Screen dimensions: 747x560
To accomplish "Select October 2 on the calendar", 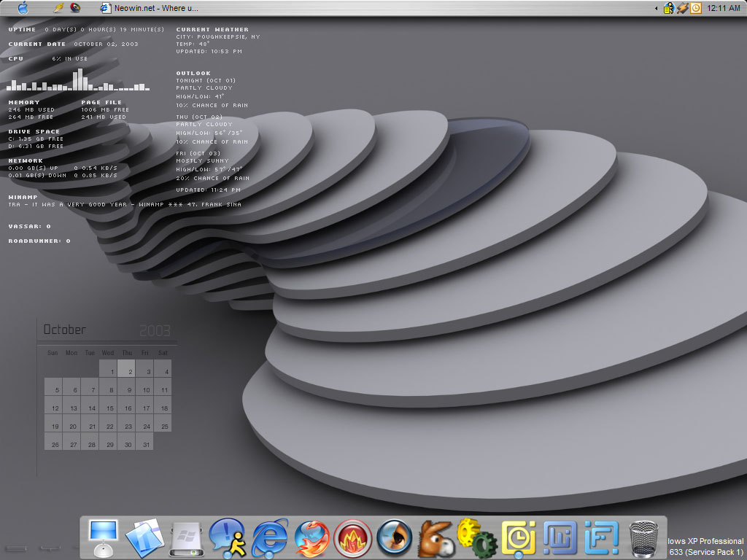I will tap(127, 368).
